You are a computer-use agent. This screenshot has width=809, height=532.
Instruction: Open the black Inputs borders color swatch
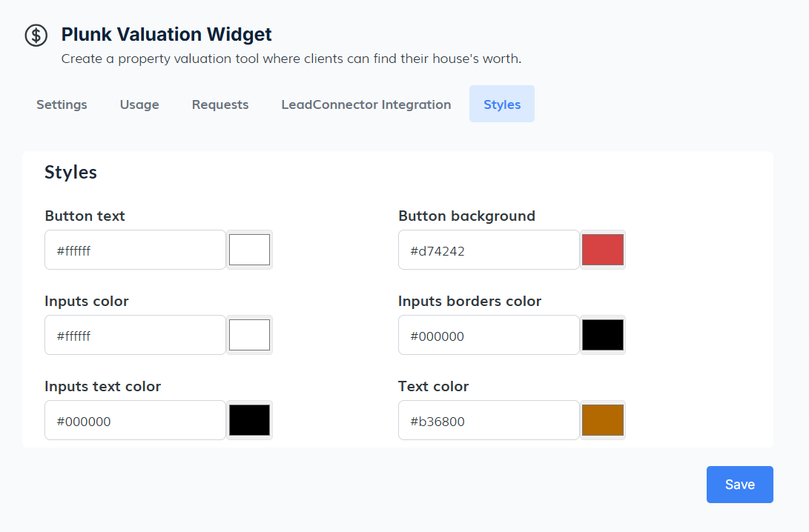coord(603,335)
